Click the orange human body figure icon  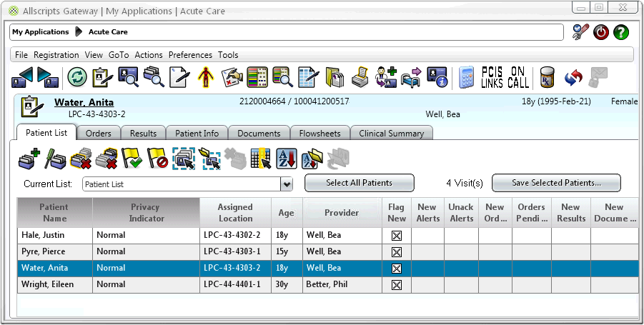(207, 76)
